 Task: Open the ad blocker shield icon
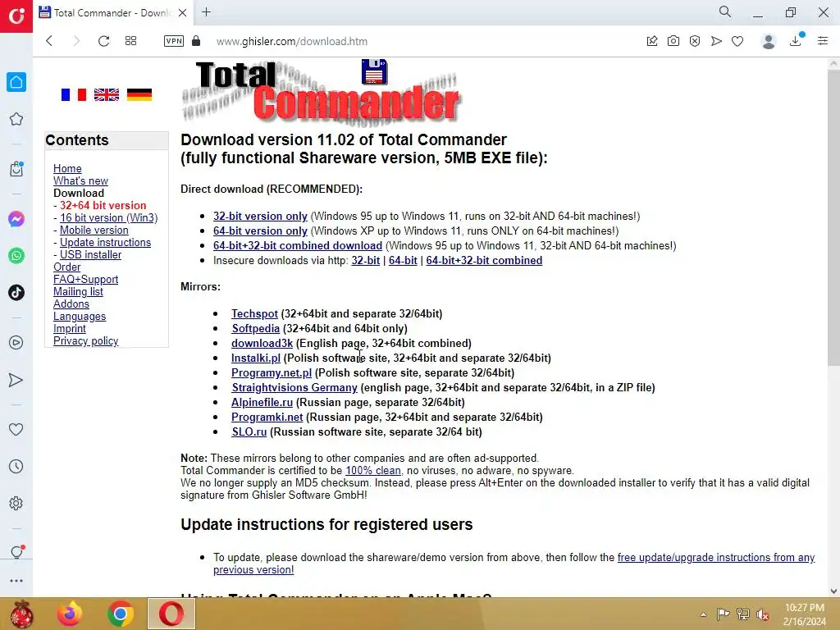click(695, 41)
